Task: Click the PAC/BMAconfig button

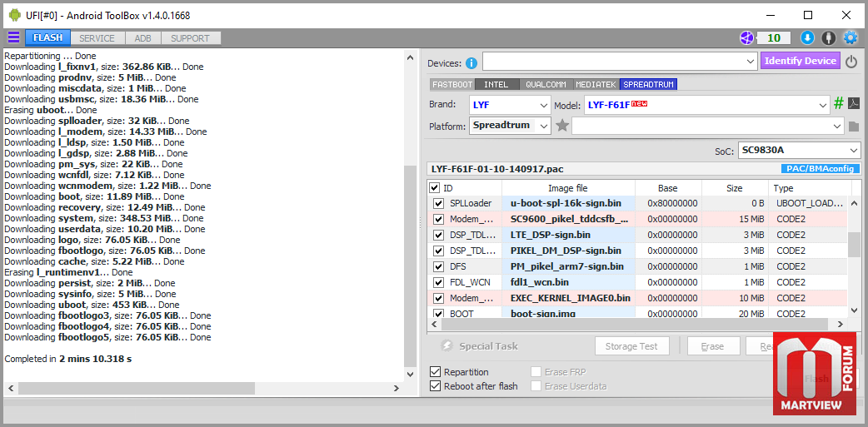Action: pyautogui.click(x=821, y=169)
